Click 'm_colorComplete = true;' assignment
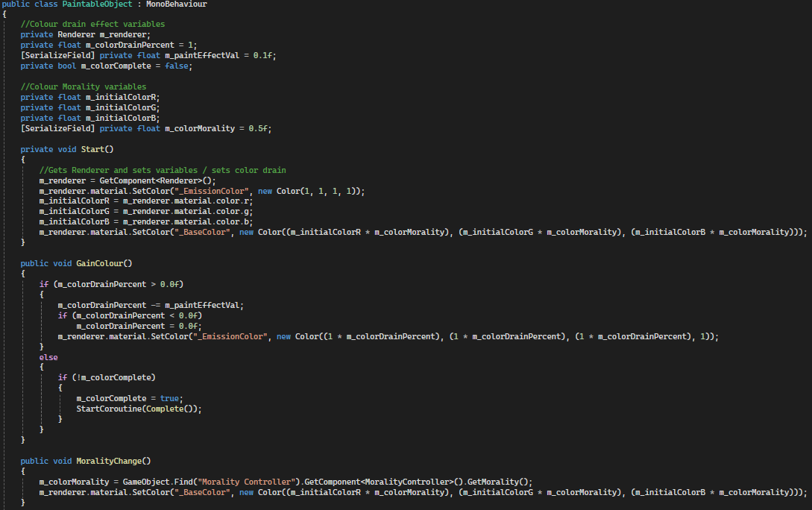Screen dimensions: 812x510 pos(130,398)
